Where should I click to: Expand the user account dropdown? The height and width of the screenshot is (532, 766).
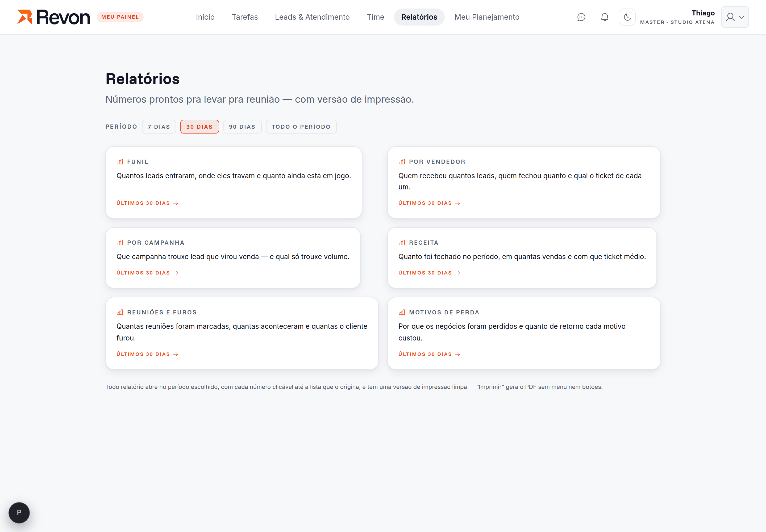tap(735, 17)
